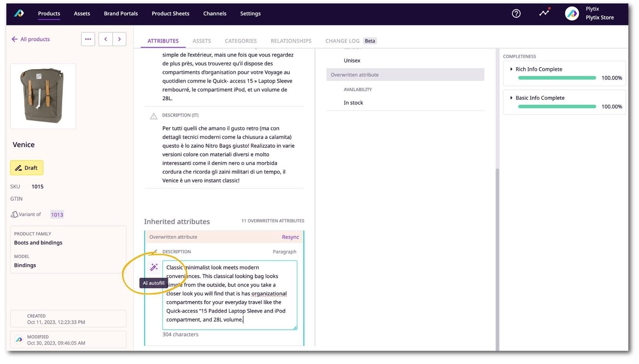Viewport: 639px width, 364px height.
Task: Open the help icon in the top bar
Action: (516, 13)
